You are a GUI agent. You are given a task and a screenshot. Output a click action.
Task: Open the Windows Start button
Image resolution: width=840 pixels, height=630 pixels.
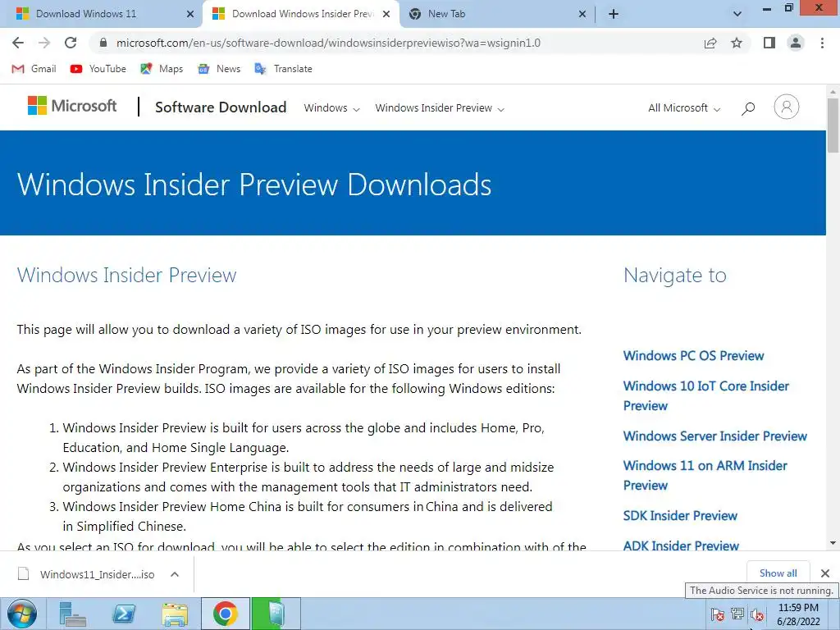coord(22,614)
